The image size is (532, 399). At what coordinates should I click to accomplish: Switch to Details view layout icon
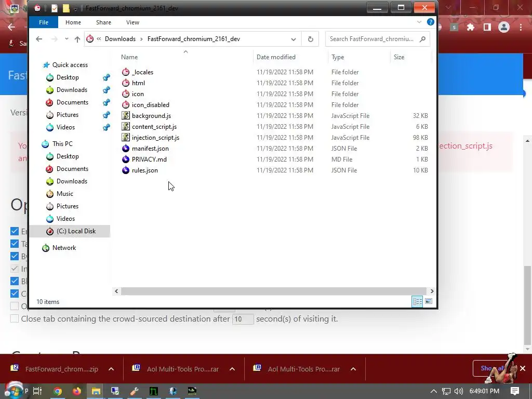tap(417, 301)
